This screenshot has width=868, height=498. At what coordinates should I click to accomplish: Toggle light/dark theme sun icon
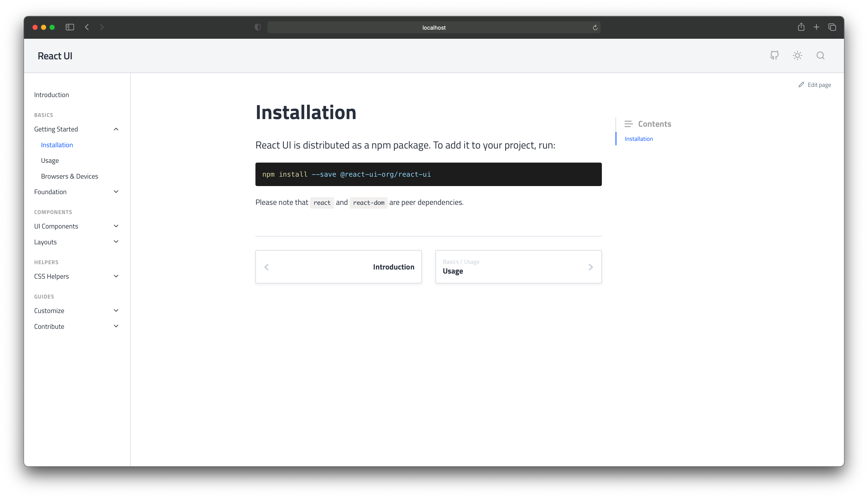pos(798,55)
